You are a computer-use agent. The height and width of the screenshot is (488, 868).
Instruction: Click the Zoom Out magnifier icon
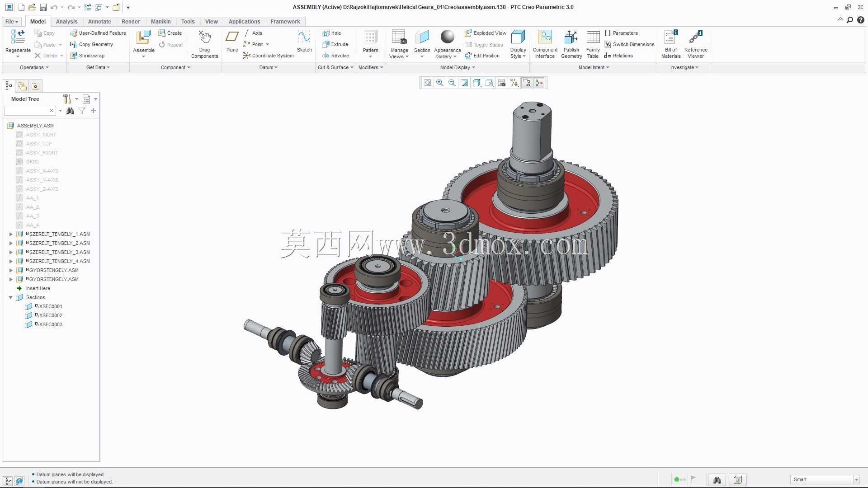point(452,83)
